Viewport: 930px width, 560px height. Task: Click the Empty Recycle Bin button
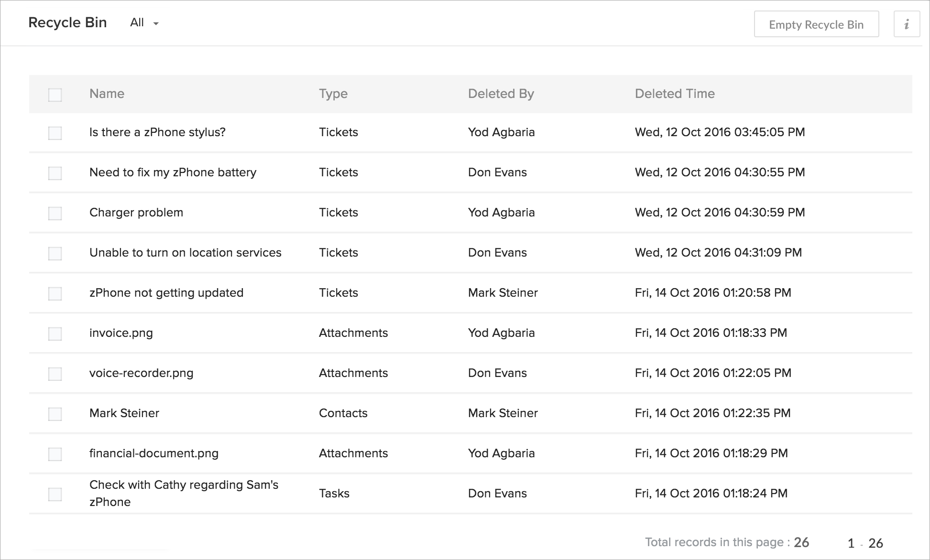click(x=816, y=24)
